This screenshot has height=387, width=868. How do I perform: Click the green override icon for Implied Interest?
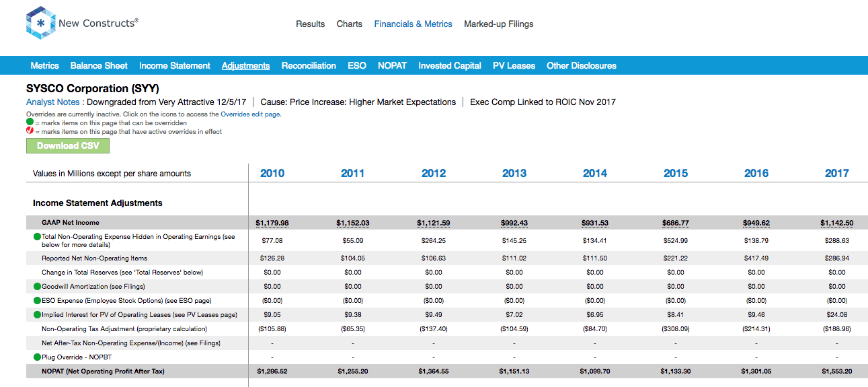coord(37,315)
